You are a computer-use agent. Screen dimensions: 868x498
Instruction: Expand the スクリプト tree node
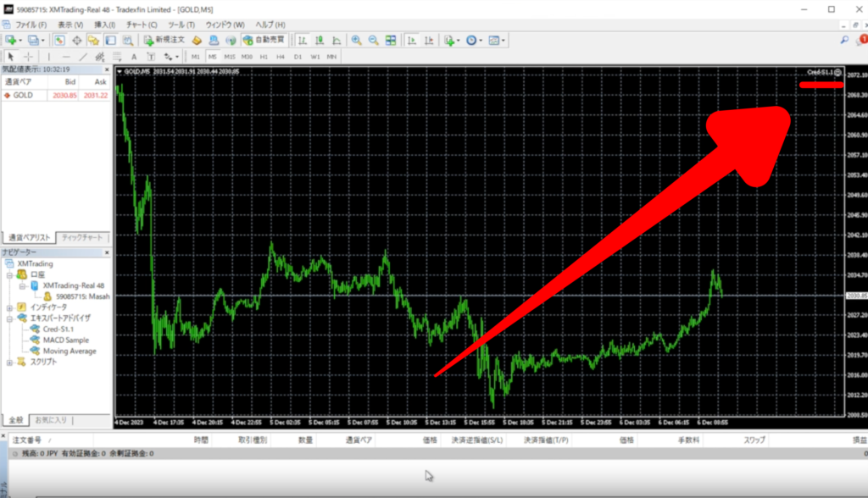click(10, 362)
